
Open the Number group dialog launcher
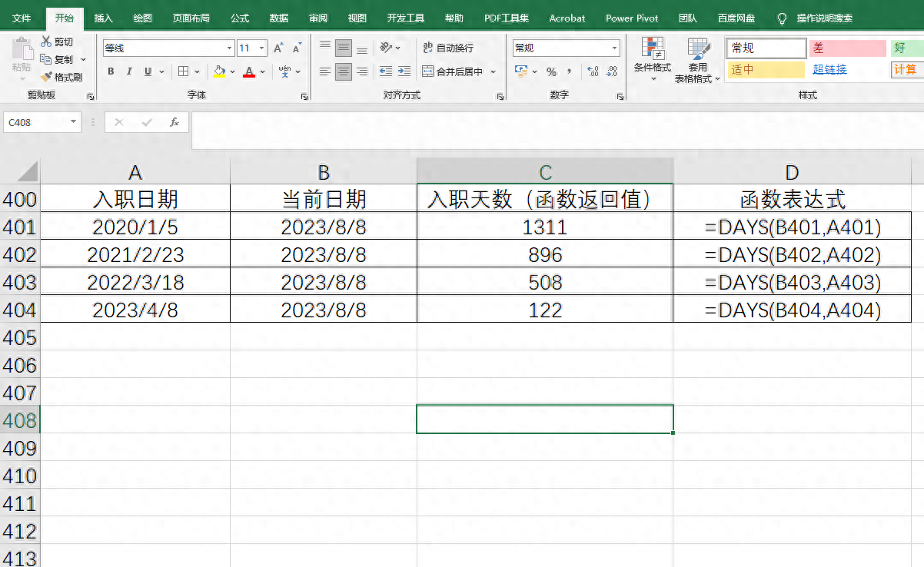click(x=620, y=97)
